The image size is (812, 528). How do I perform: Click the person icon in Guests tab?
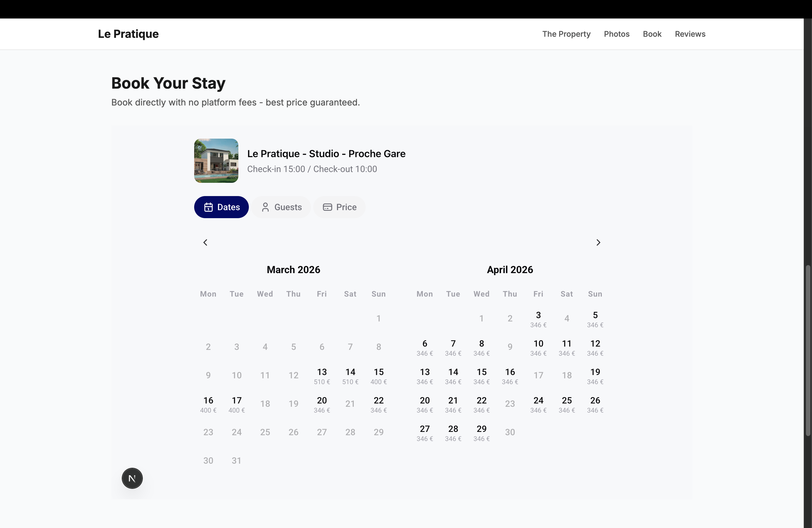(x=265, y=207)
